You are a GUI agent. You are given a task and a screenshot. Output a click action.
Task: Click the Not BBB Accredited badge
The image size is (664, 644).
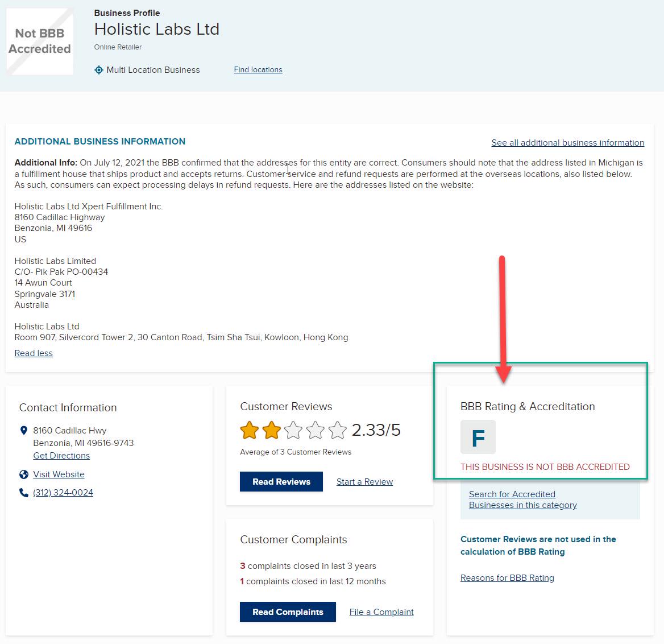pos(40,41)
